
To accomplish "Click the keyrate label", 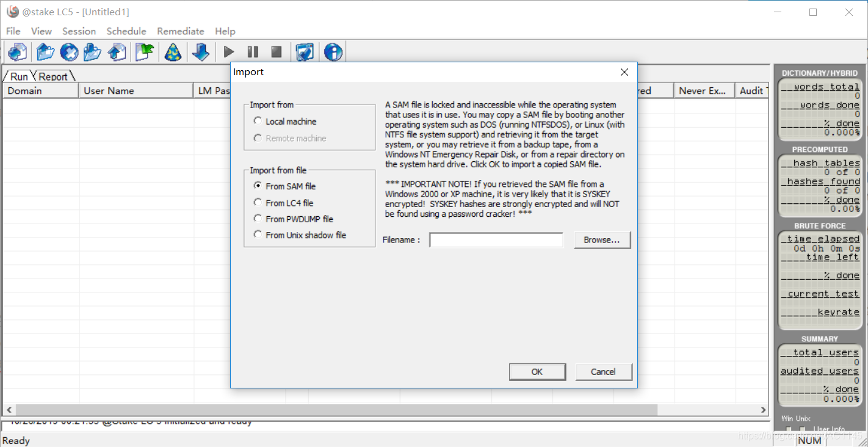I will tap(820, 312).
